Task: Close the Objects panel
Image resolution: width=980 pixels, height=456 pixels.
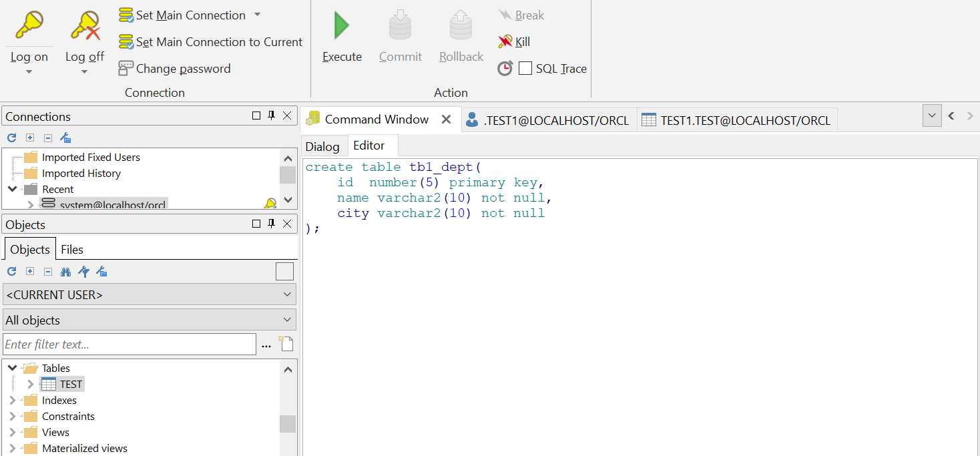Action: click(287, 224)
